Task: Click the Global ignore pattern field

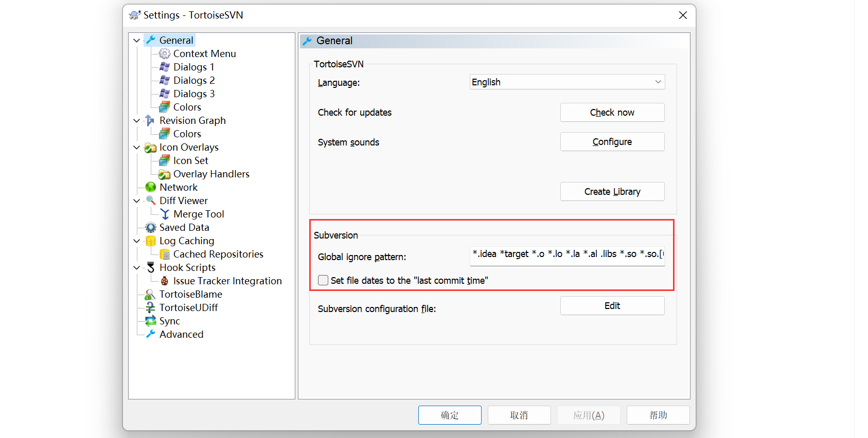Action: coord(567,255)
